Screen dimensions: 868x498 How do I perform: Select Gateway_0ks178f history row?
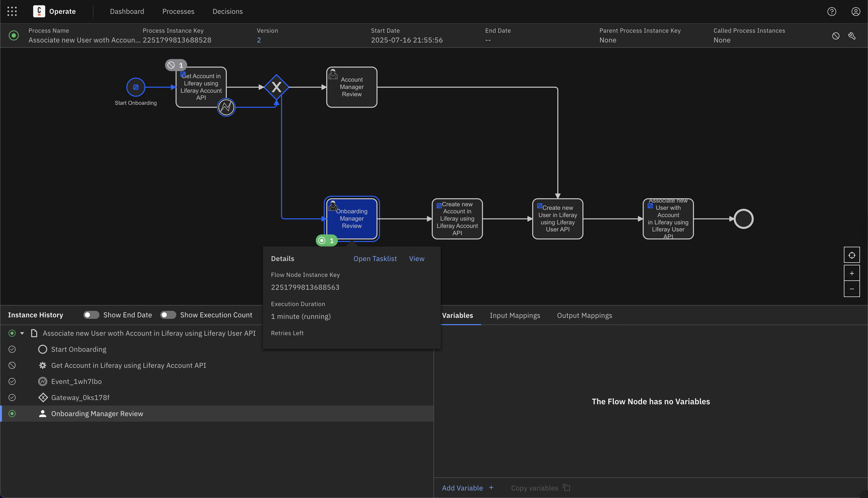pyautogui.click(x=217, y=397)
